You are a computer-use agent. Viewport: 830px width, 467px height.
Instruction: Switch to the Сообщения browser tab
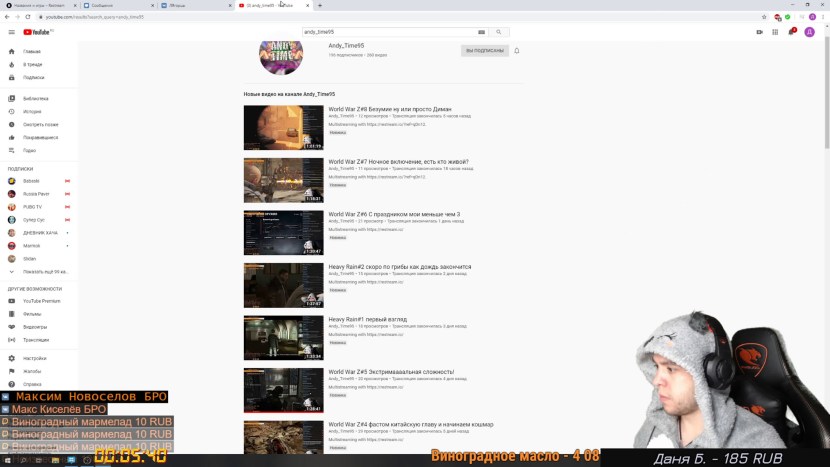point(108,5)
